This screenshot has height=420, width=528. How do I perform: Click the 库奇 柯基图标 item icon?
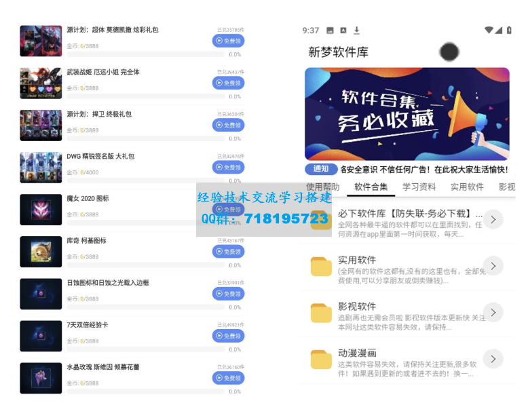tap(41, 252)
